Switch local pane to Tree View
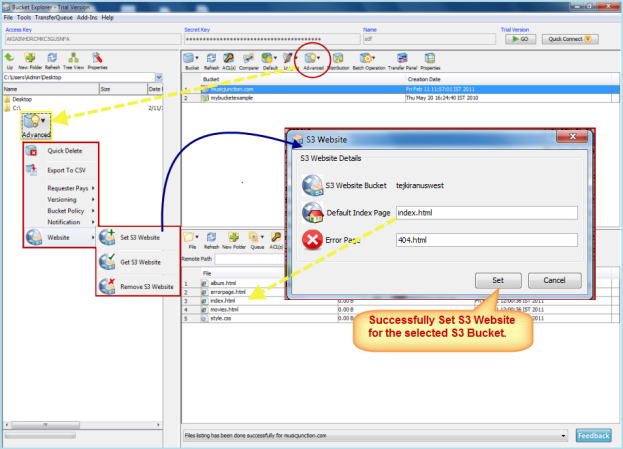 point(74,61)
